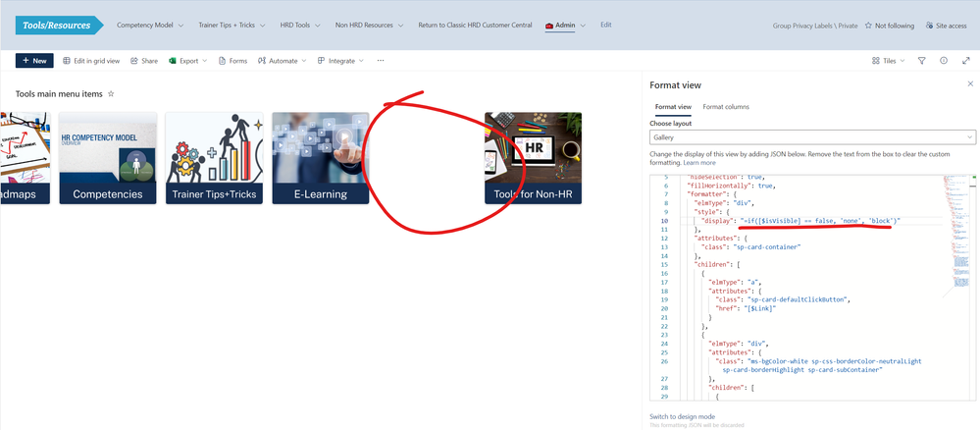The image size is (980, 430).
Task: Click Switch to design mode
Action: pos(683,416)
